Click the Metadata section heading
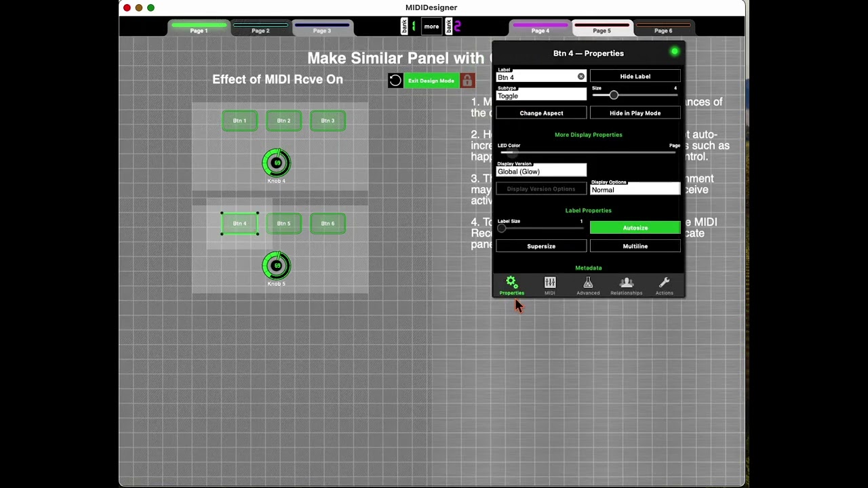This screenshot has height=488, width=868. pyautogui.click(x=589, y=268)
